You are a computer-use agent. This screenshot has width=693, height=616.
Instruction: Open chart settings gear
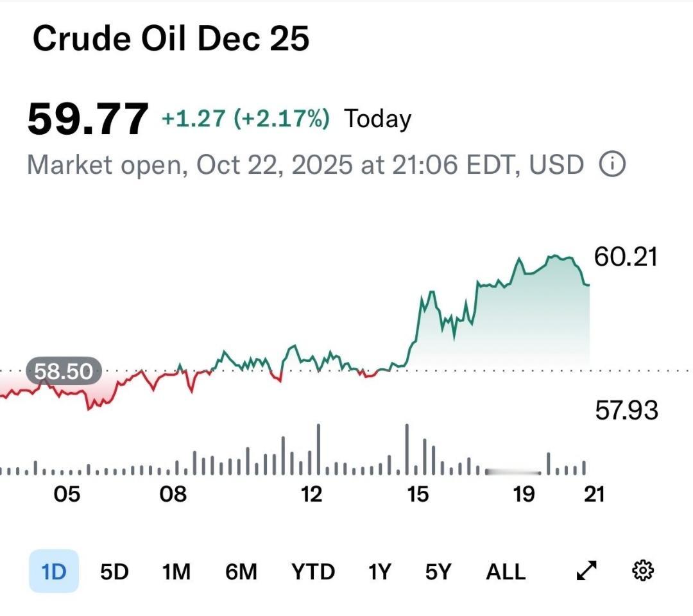(642, 570)
